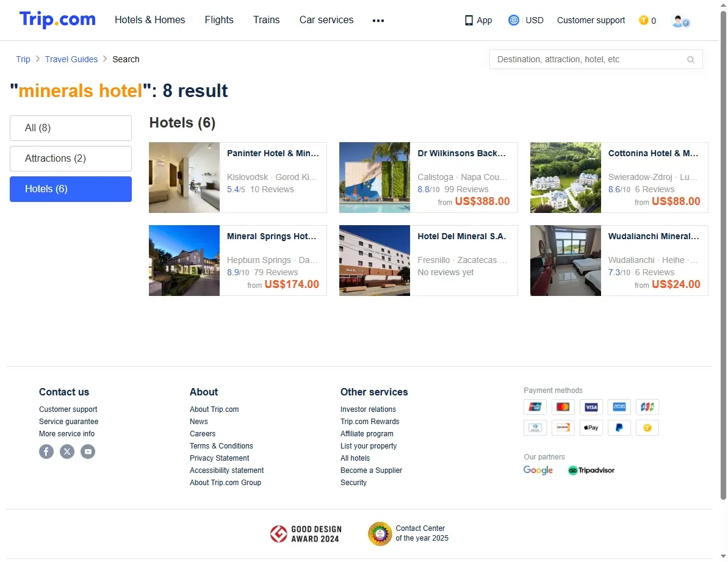This screenshot has height=562, width=728.
Task: Click the Mastercard payment icon
Action: [563, 407]
